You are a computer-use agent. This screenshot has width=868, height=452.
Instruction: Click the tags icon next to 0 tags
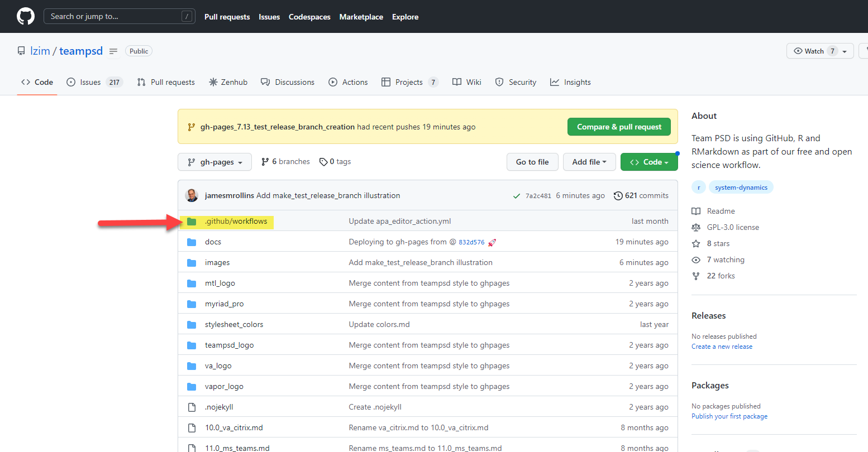coord(323,162)
